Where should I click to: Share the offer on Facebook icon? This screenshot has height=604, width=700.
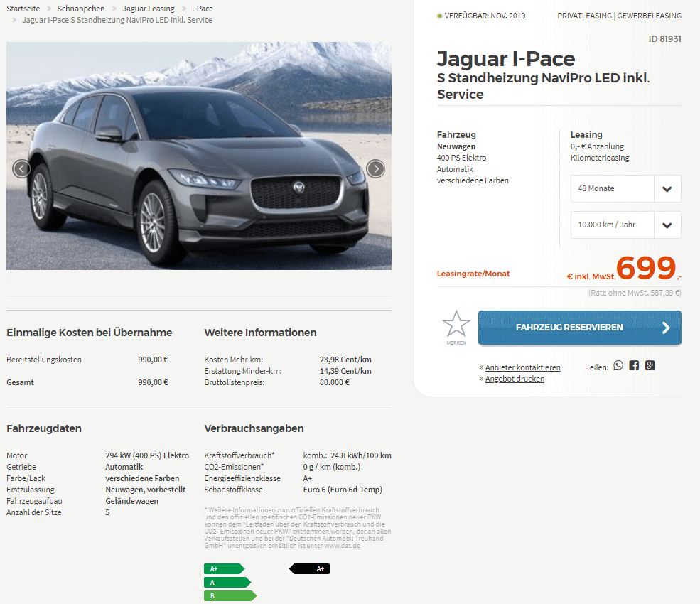(634, 366)
